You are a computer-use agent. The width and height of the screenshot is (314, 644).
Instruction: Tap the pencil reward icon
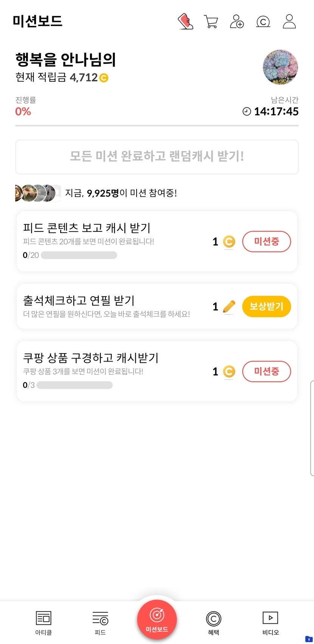[x=229, y=307]
